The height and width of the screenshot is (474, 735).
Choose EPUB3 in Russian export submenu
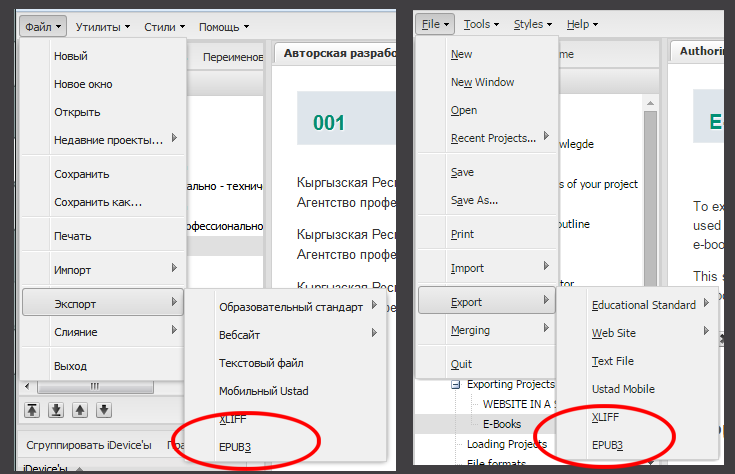click(x=286, y=447)
